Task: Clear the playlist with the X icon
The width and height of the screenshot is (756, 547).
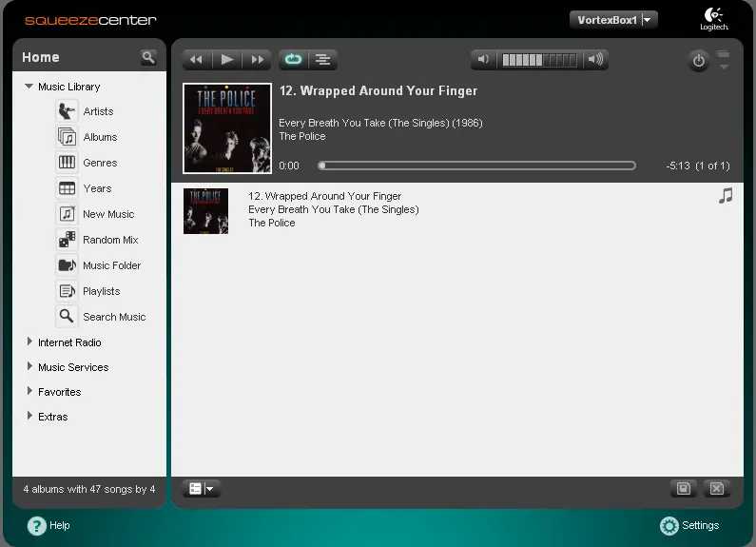Action: (x=717, y=489)
